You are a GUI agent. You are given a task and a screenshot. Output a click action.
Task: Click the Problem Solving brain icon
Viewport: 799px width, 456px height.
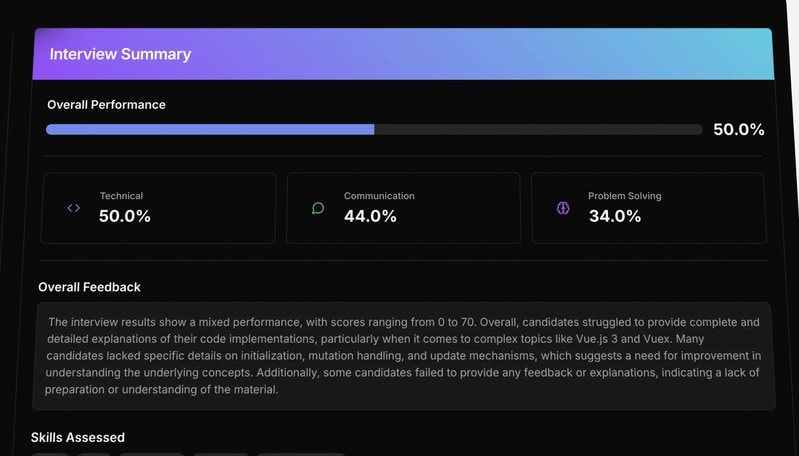(x=563, y=208)
